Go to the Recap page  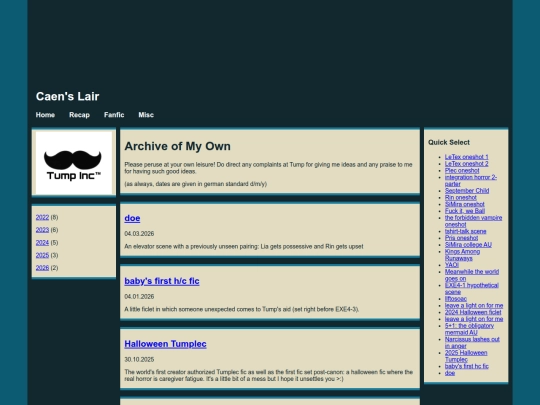tap(79, 115)
